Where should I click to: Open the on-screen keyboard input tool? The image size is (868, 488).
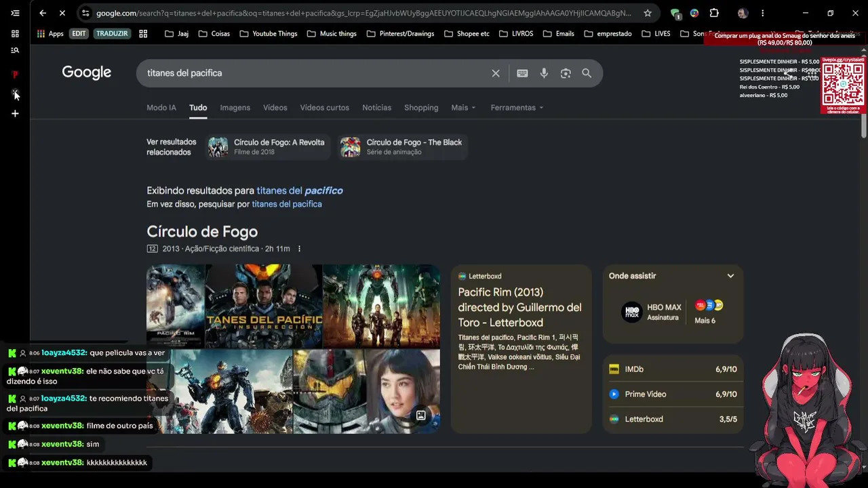[x=522, y=73]
